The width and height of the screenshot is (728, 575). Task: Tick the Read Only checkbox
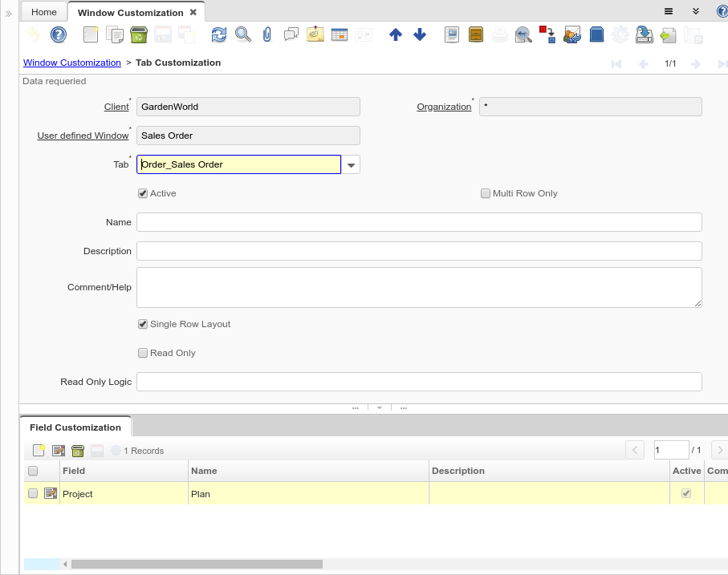pos(143,353)
